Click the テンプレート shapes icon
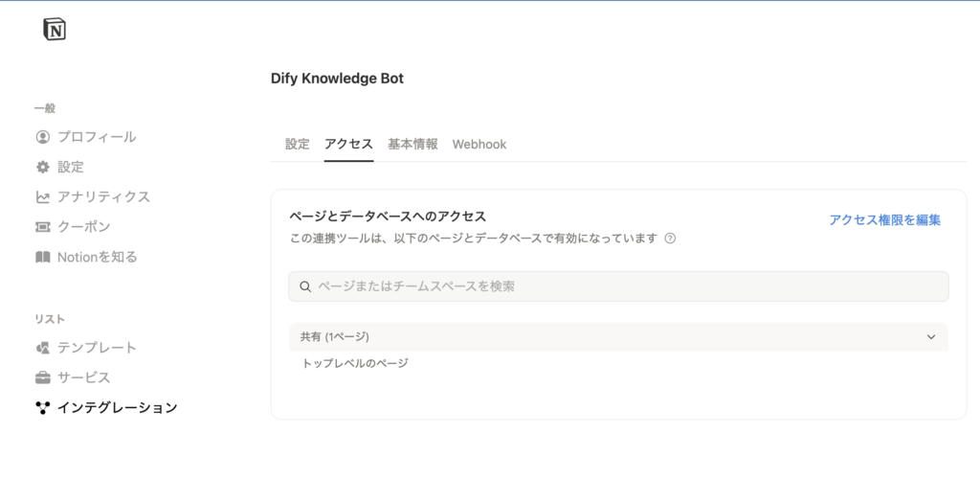Screen dimensions: 980x479 coord(42,348)
